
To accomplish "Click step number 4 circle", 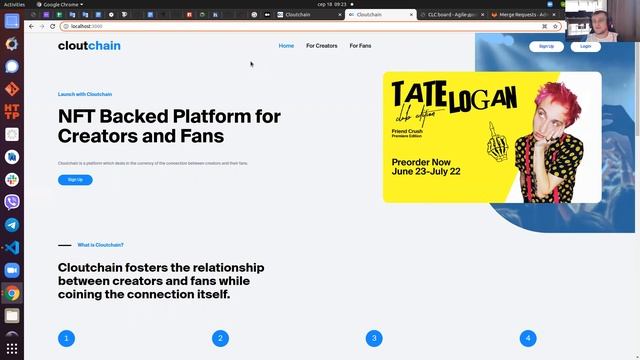I will pyautogui.click(x=528, y=338).
